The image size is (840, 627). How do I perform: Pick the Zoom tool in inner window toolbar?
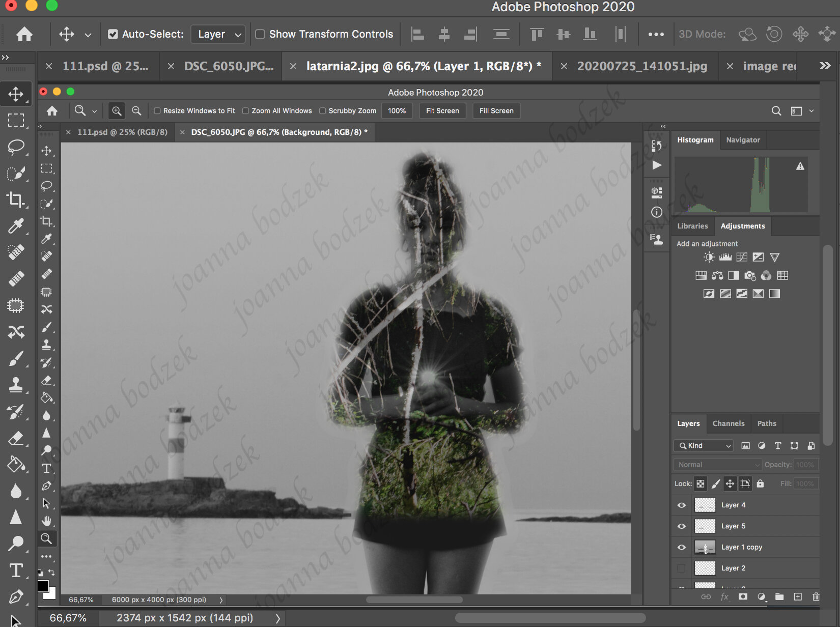click(x=46, y=538)
